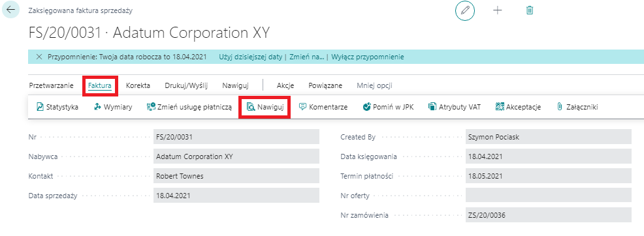Click the pencil edit icon
This screenshot has height=236, width=644.
click(465, 10)
